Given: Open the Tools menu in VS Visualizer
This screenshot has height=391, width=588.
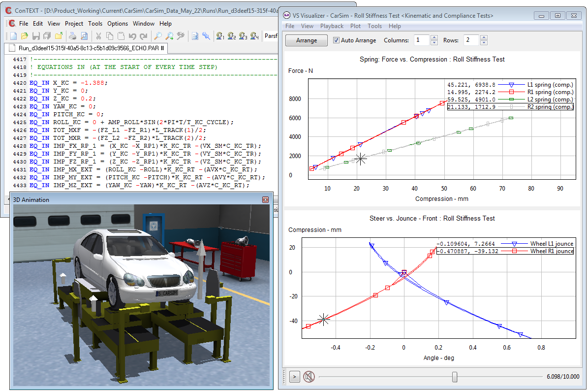Looking at the screenshot, I should pyautogui.click(x=374, y=26).
